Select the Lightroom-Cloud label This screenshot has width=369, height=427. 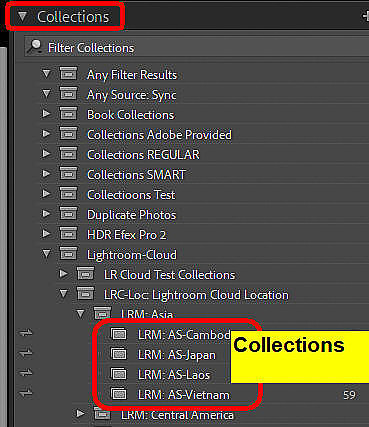point(132,255)
